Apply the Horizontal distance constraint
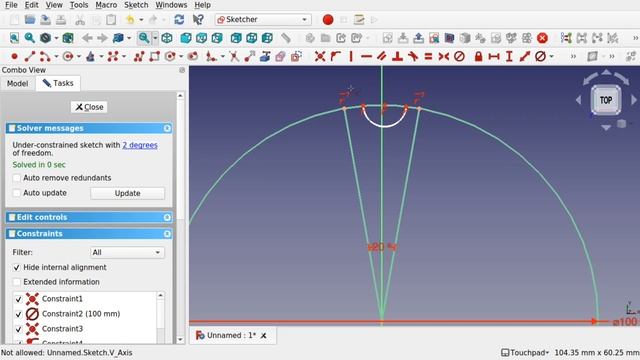Viewport: 640px width, 360px height. 494,56
